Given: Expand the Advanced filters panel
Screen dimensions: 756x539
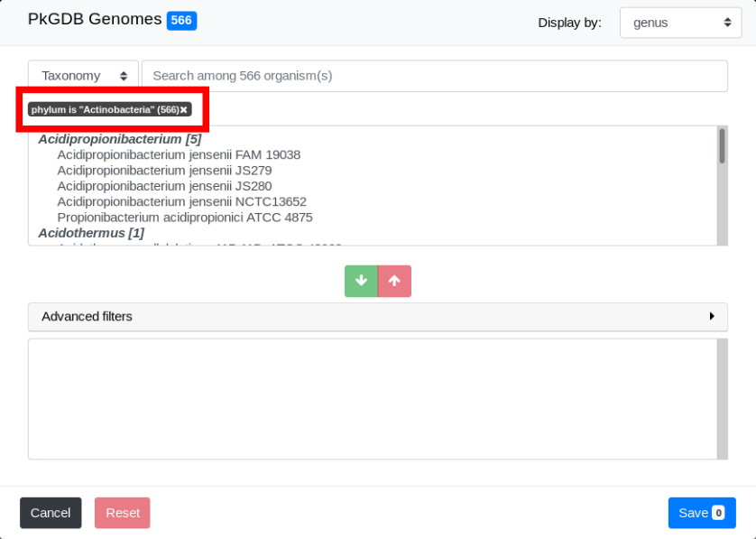Looking at the screenshot, I should point(377,317).
